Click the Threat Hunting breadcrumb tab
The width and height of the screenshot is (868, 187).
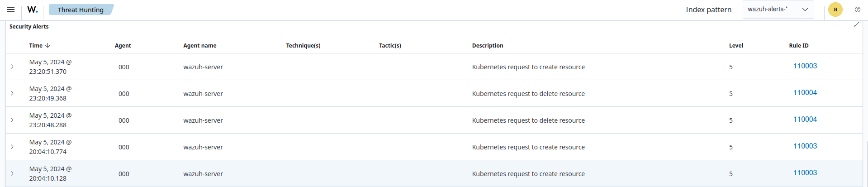tap(81, 10)
